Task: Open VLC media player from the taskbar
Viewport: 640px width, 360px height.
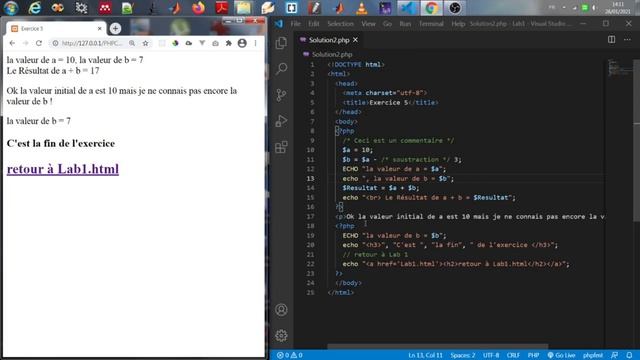Action: (361, 8)
